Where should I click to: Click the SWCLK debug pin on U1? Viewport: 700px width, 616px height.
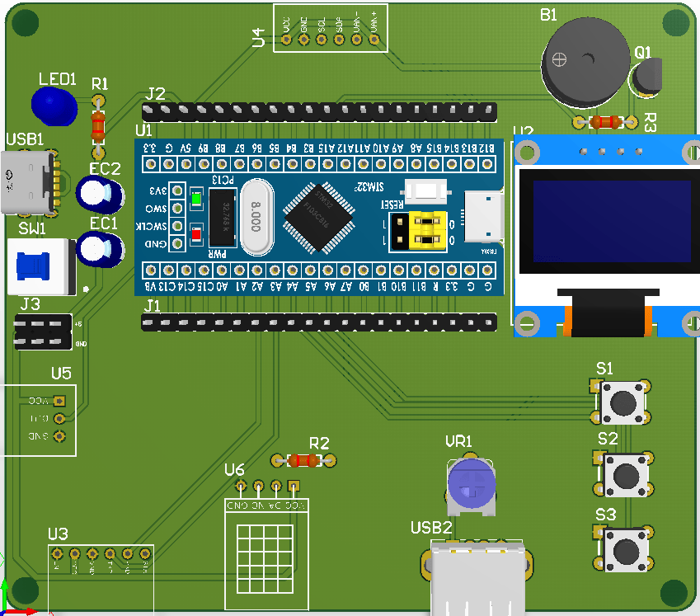pos(177,226)
